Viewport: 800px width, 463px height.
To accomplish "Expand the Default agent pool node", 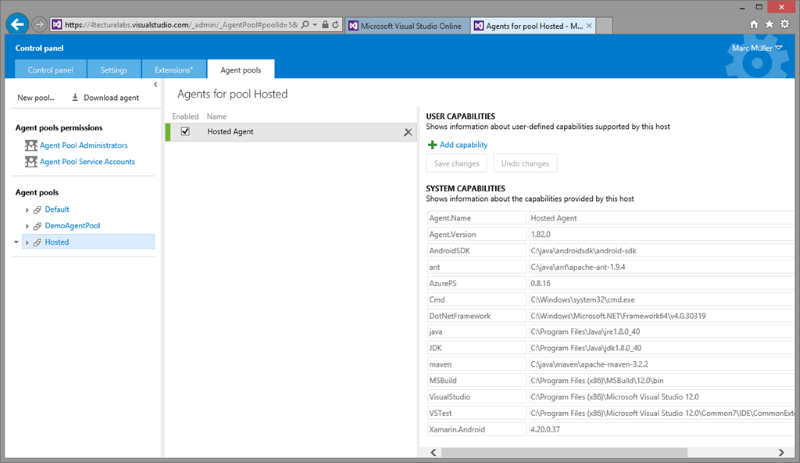I will 27,209.
